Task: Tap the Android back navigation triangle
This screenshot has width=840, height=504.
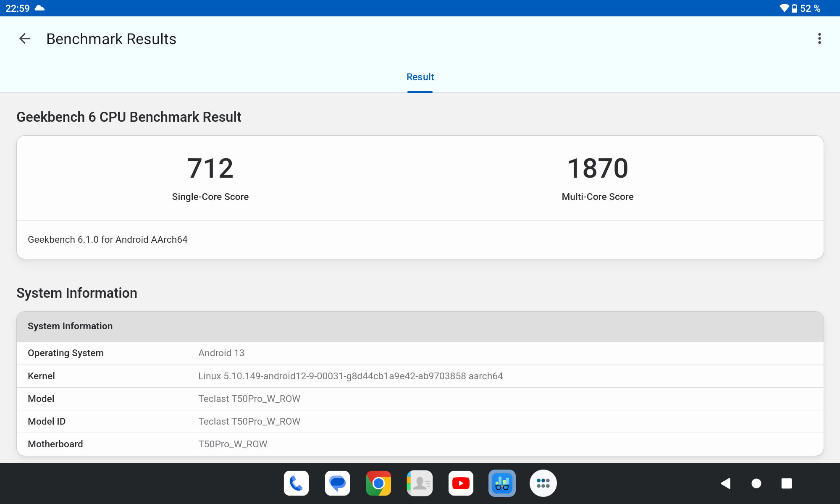Action: click(x=726, y=483)
